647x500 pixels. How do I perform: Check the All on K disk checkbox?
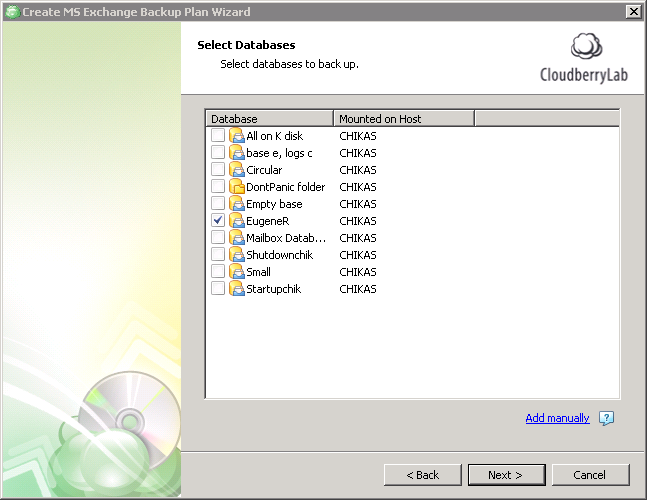pyautogui.click(x=217, y=135)
